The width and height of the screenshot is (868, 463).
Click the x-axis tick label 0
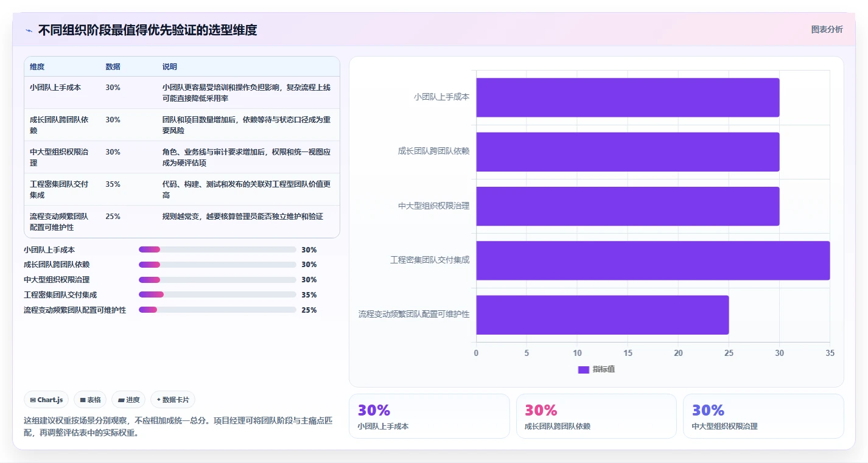pyautogui.click(x=476, y=353)
